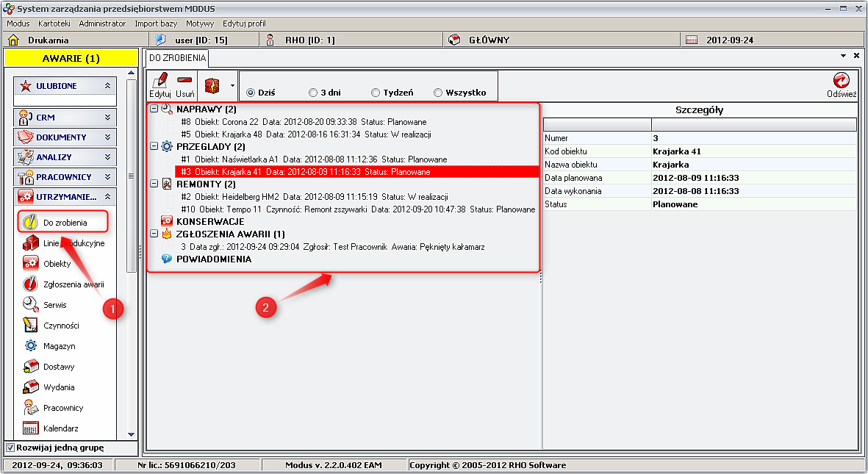Select the Wszystko radio option
This screenshot has width=868, height=474.
(438, 93)
